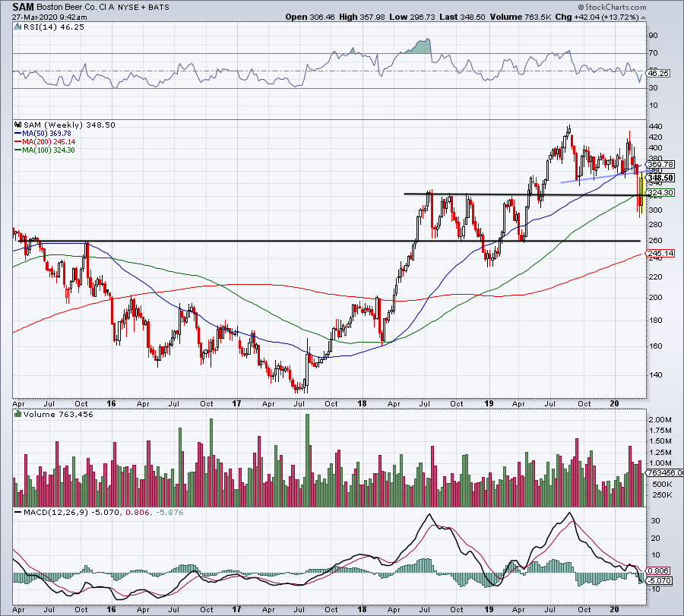Click the 440 price level on the price axis
684x616 pixels.
[656, 126]
